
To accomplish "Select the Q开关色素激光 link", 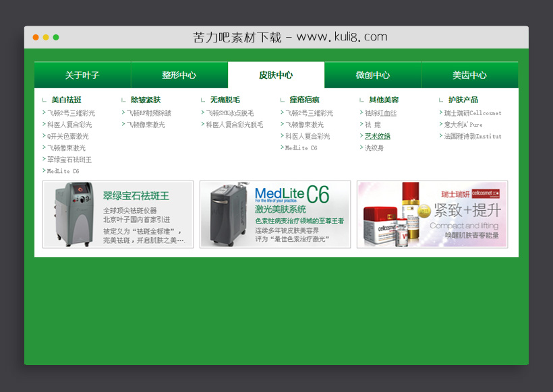I will pos(65,135).
